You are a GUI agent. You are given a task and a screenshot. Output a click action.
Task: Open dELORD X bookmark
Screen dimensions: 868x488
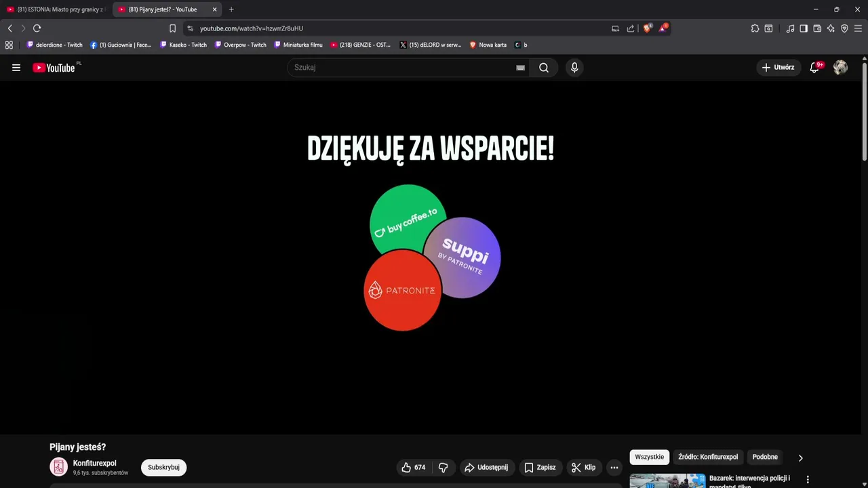431,45
